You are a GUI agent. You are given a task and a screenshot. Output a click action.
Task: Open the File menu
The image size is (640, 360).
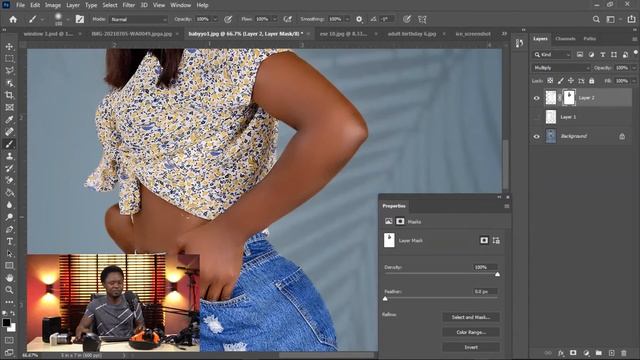(20, 5)
